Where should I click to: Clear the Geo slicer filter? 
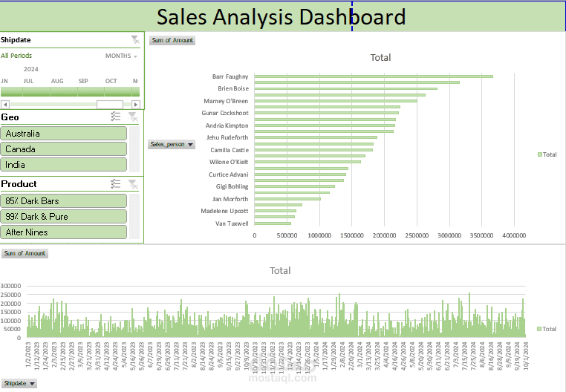pos(133,117)
